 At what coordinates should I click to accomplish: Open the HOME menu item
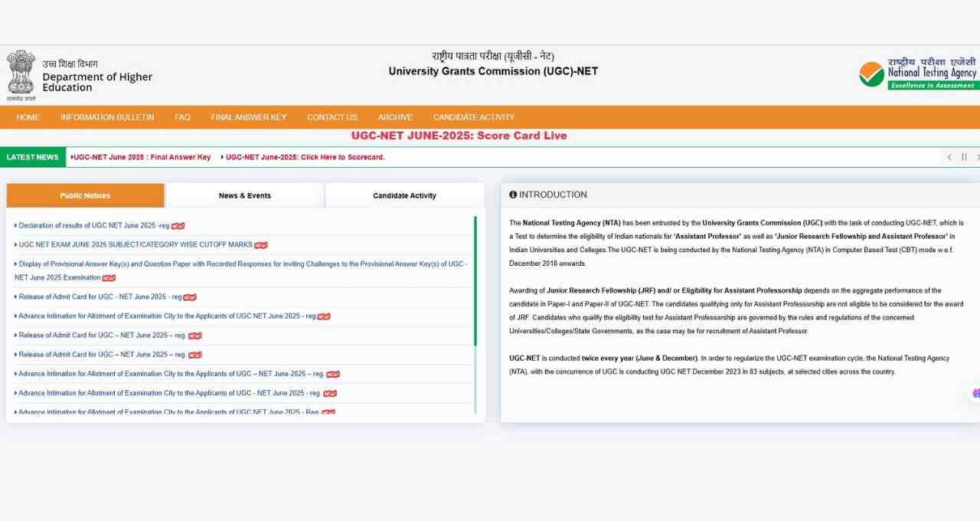[28, 117]
